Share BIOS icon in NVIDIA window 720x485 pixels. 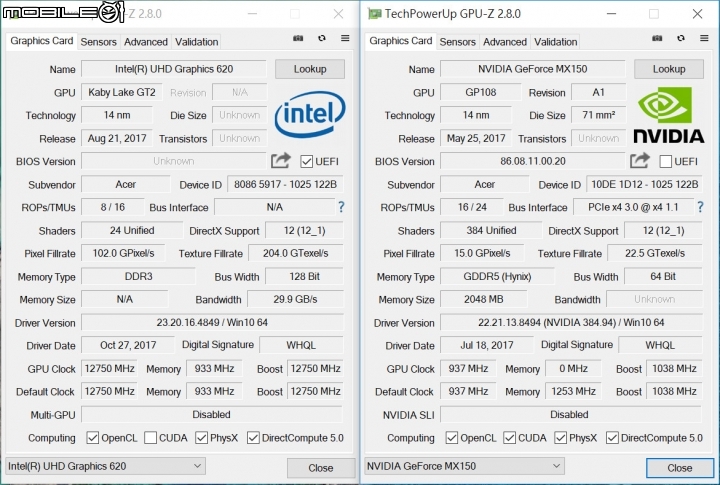[x=640, y=161]
